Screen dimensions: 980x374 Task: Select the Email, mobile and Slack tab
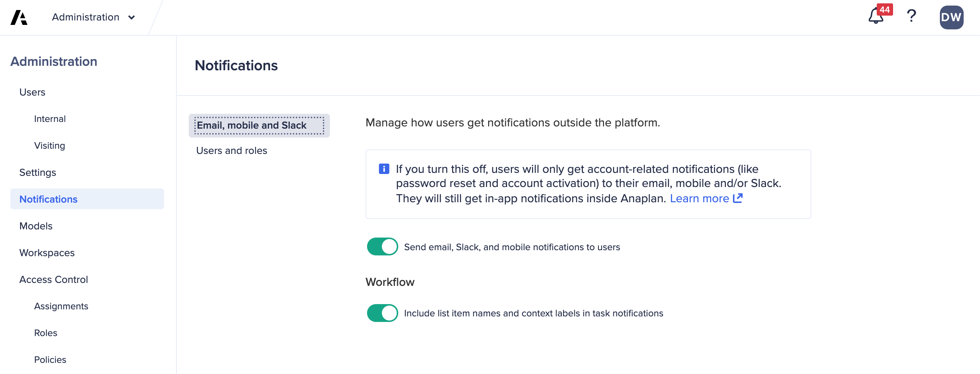259,125
